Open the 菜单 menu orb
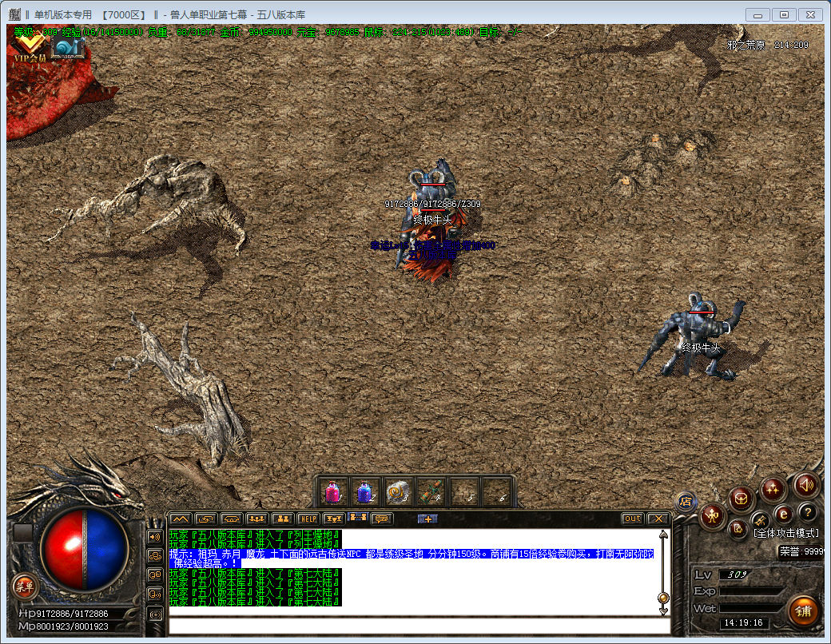 [x=25, y=586]
